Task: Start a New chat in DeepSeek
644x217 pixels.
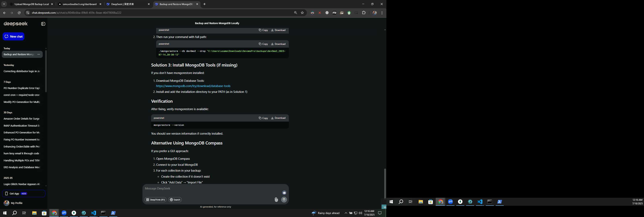Action: [13, 36]
